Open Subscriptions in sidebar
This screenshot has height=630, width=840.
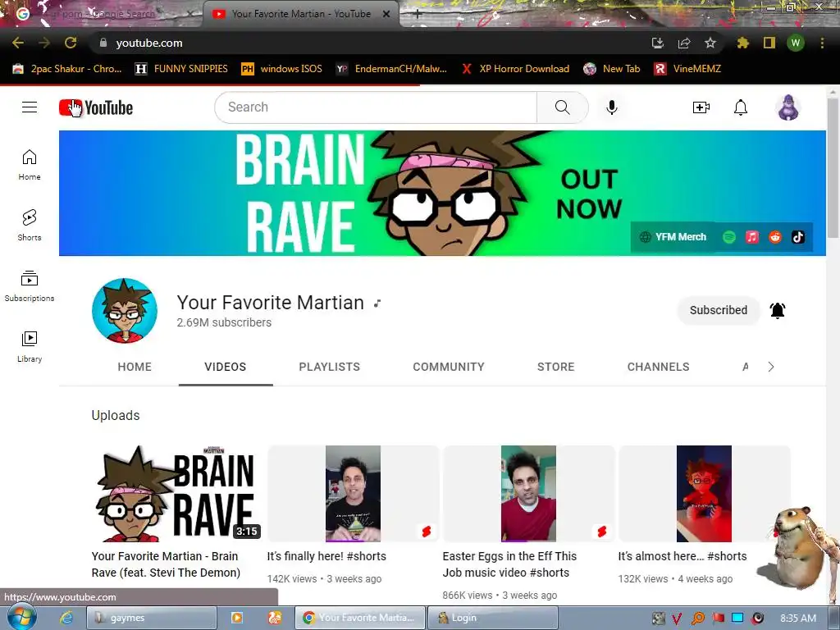(x=30, y=286)
